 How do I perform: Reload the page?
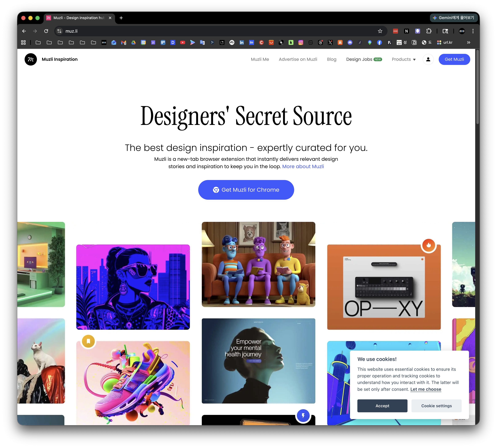pos(46,31)
